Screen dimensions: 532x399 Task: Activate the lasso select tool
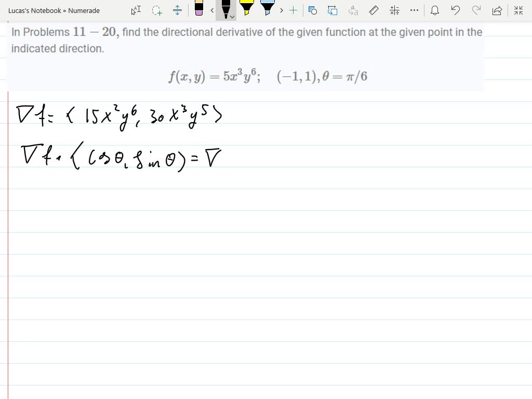156,10
